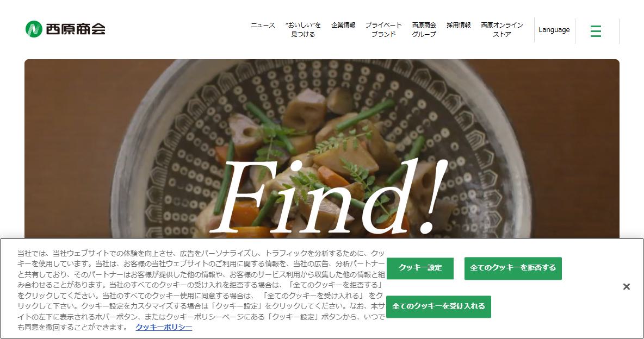Viewport: 644px width, 339px height.
Task: Click the 西原商会 logo text
Action: (x=76, y=29)
